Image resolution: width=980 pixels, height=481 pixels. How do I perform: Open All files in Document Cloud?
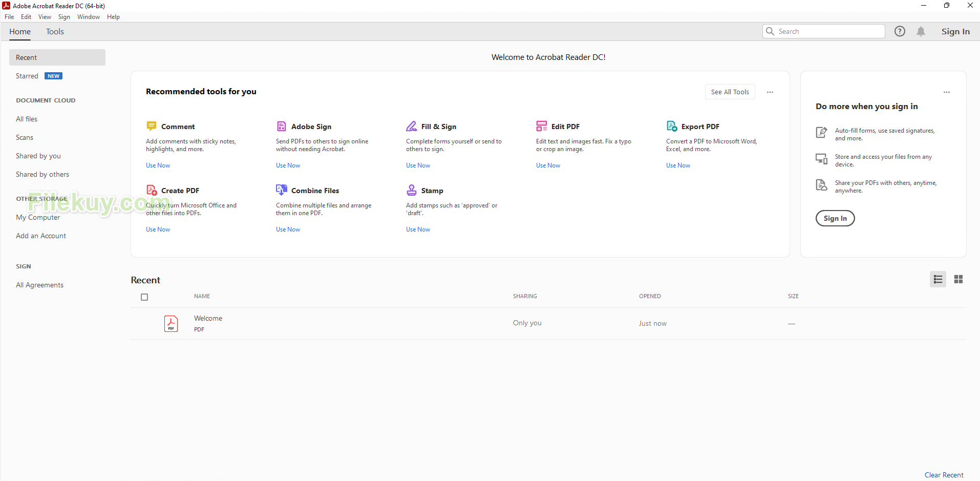(x=27, y=119)
